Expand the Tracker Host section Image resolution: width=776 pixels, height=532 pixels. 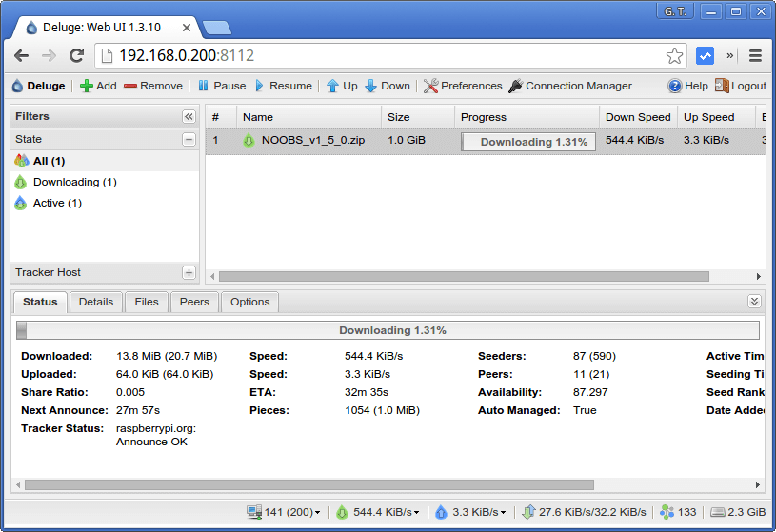189,272
